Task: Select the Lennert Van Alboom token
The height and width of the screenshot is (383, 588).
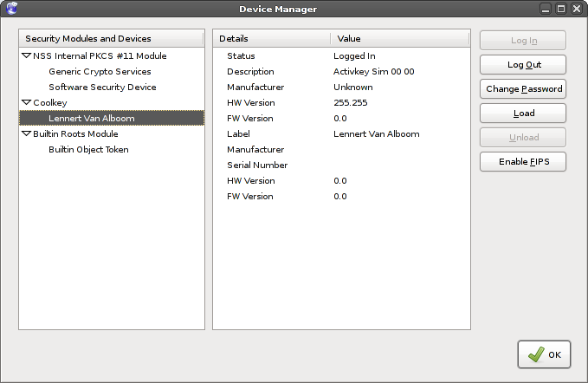Action: (92, 119)
